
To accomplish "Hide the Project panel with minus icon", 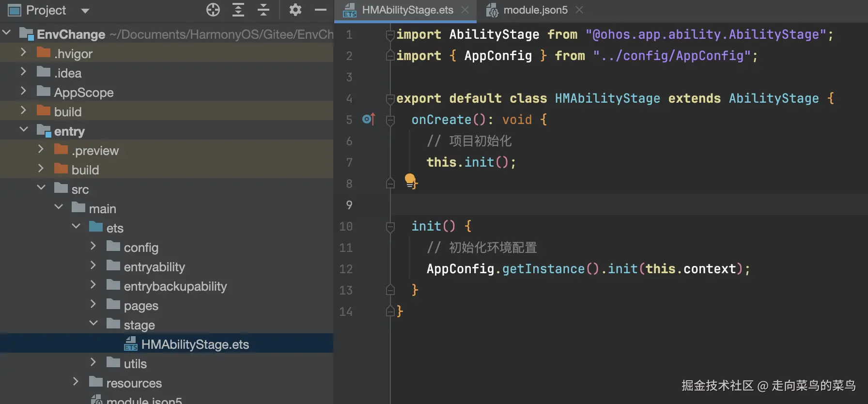I will pyautogui.click(x=321, y=10).
